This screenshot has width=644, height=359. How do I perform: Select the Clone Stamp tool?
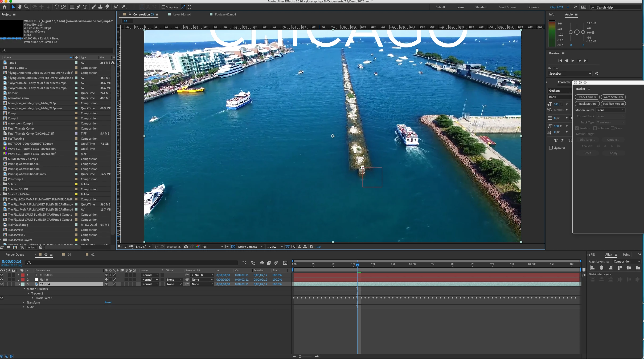[100, 7]
